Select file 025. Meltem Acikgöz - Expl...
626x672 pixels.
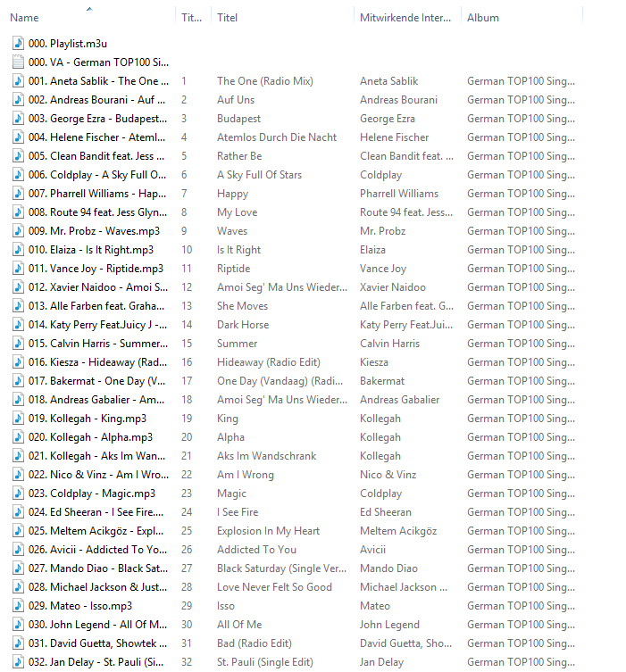tap(96, 531)
